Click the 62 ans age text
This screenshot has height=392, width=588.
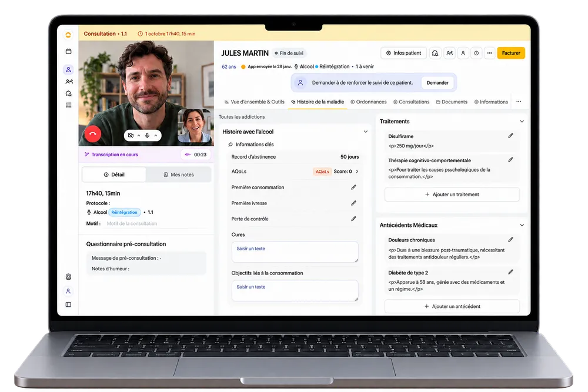[229, 67]
